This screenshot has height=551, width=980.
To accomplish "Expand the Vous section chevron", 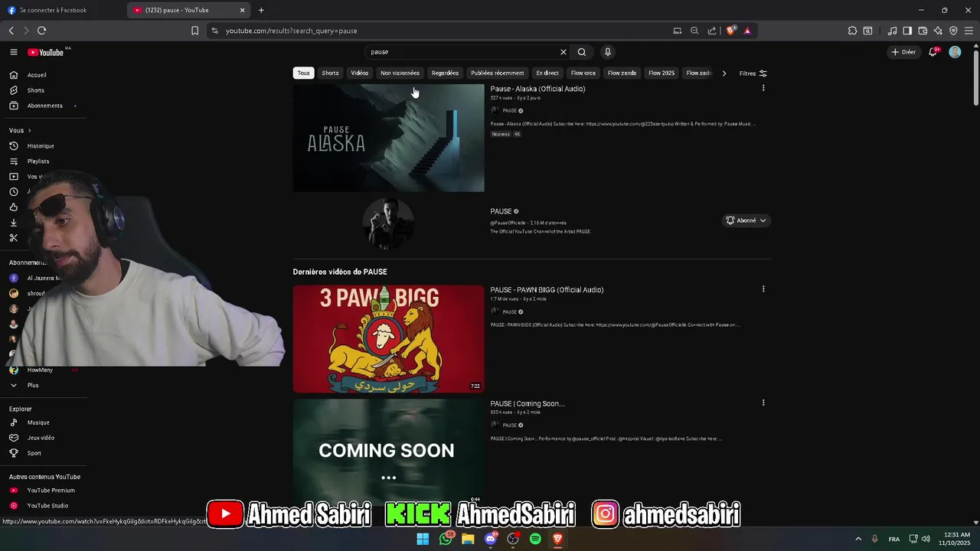I will point(29,131).
